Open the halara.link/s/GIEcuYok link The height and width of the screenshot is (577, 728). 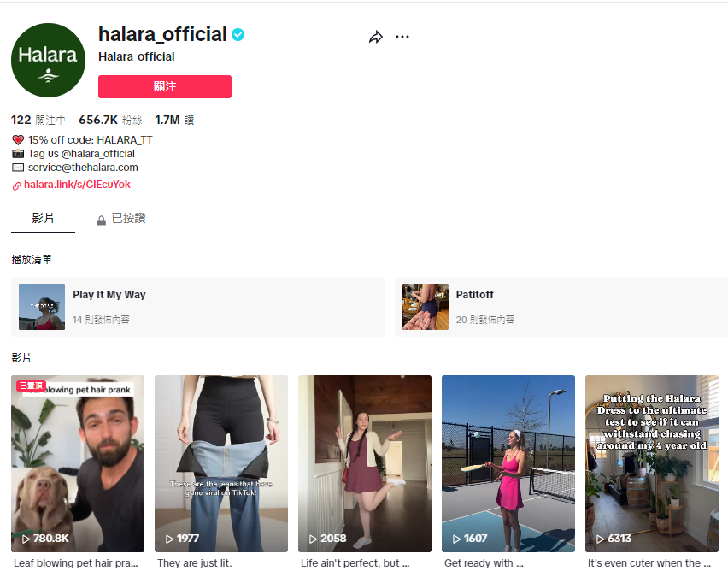coord(77,185)
